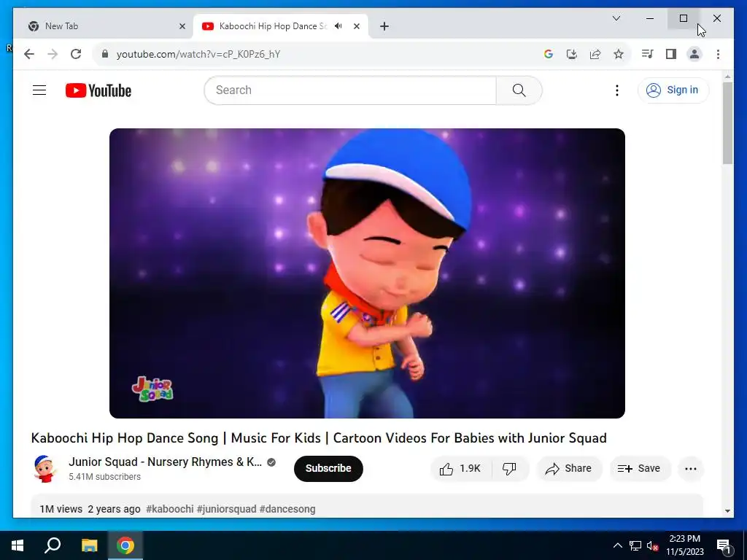747x560 pixels.
Task: Open more actions ellipsis next to Save
Action: point(690,469)
